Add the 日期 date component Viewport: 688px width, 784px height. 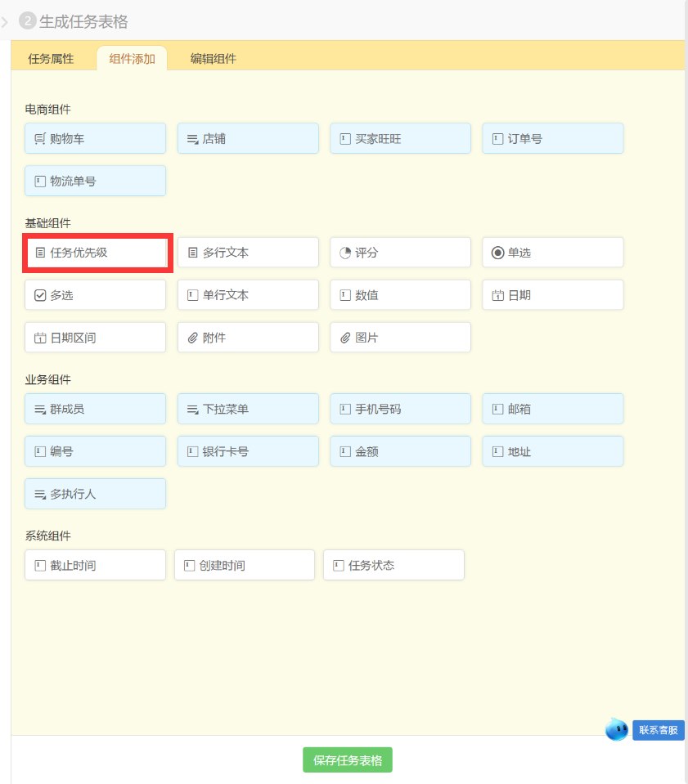pos(552,295)
